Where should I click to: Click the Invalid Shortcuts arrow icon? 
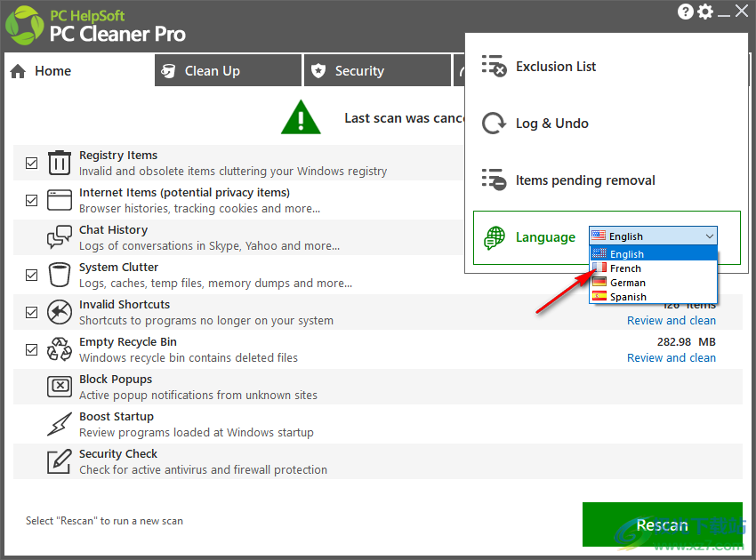(x=60, y=312)
